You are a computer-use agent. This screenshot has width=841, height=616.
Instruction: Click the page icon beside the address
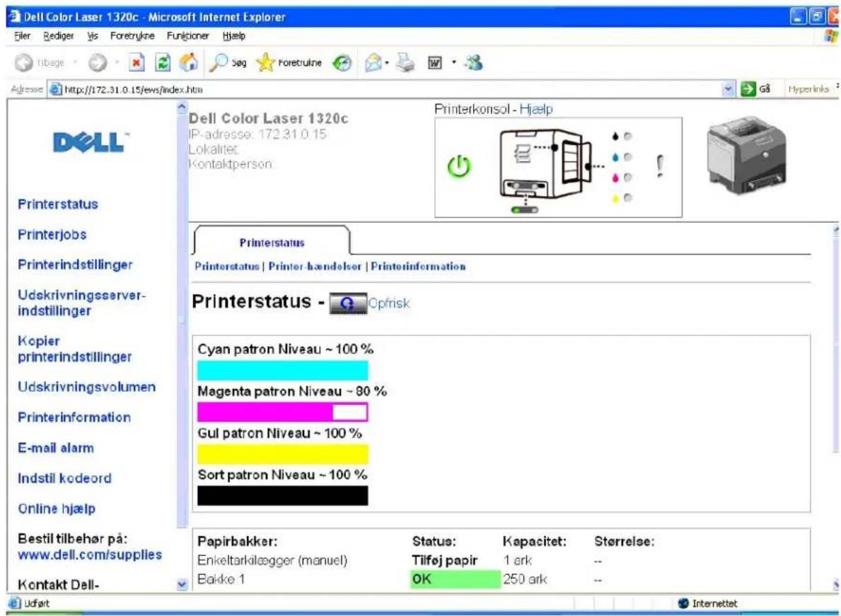(x=55, y=89)
